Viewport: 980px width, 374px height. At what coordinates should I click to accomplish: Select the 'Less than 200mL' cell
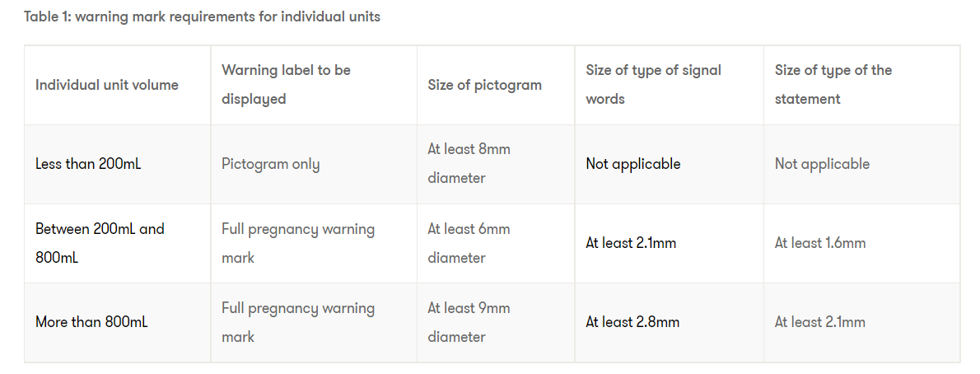coord(88,164)
